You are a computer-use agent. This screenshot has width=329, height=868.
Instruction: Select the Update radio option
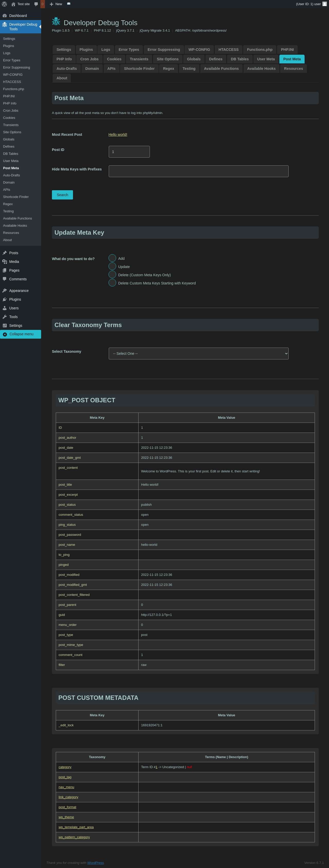(x=112, y=266)
